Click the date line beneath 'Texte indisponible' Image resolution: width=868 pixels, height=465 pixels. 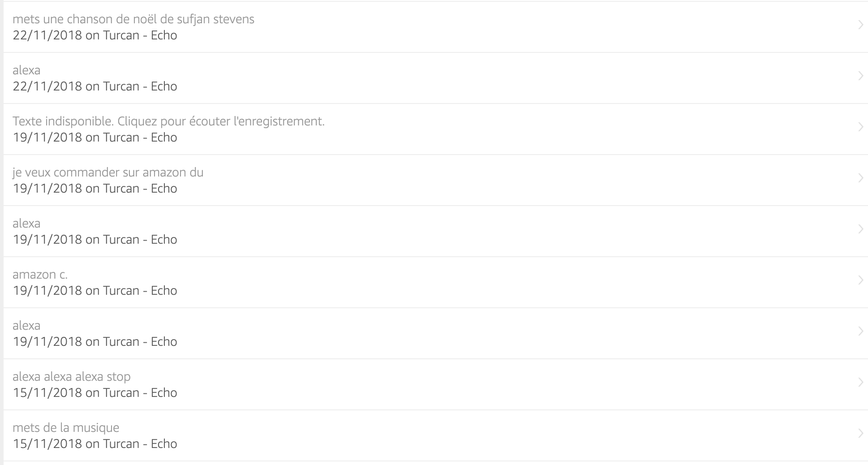[x=95, y=138]
